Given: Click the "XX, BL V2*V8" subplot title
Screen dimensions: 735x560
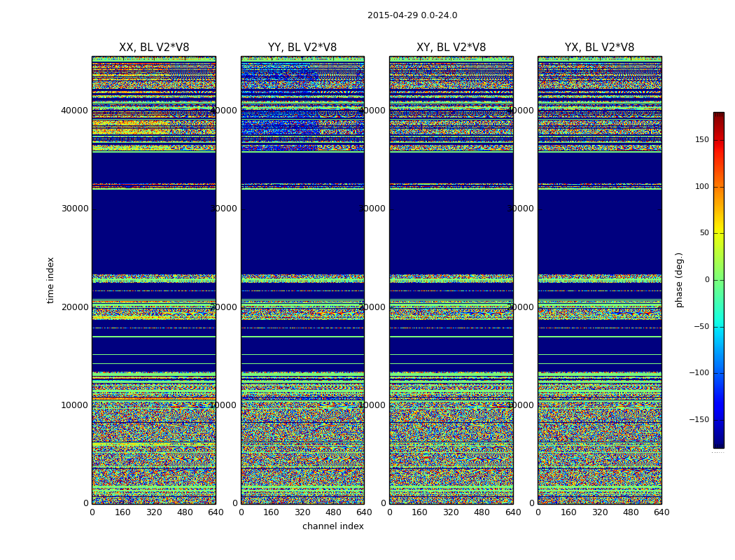Looking at the screenshot, I should 154,48.
